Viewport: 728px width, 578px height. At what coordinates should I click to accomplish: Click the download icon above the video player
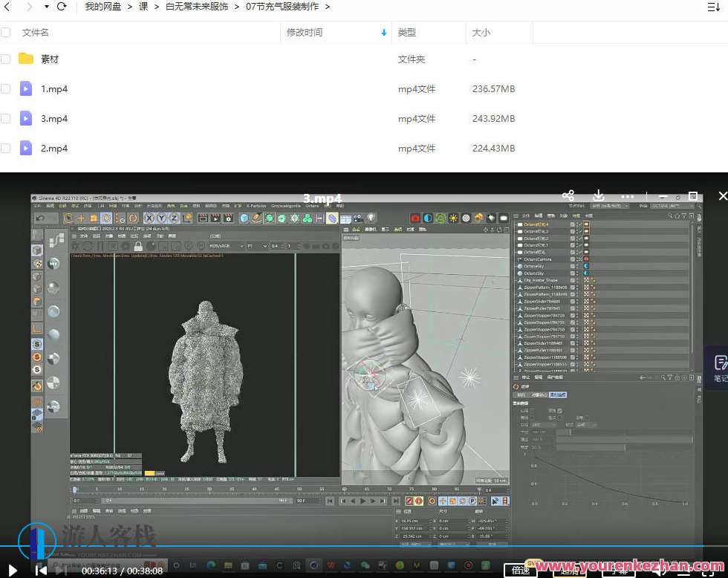pos(599,196)
